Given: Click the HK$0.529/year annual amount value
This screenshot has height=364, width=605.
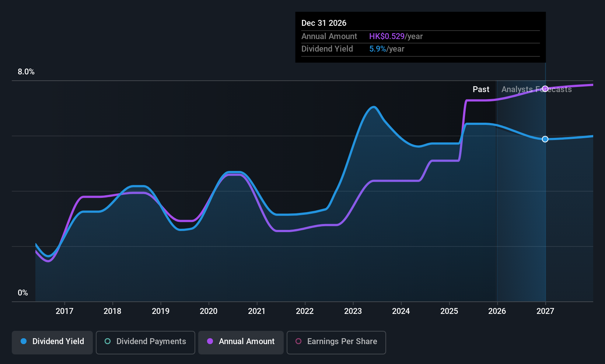Looking at the screenshot, I should pos(396,36).
